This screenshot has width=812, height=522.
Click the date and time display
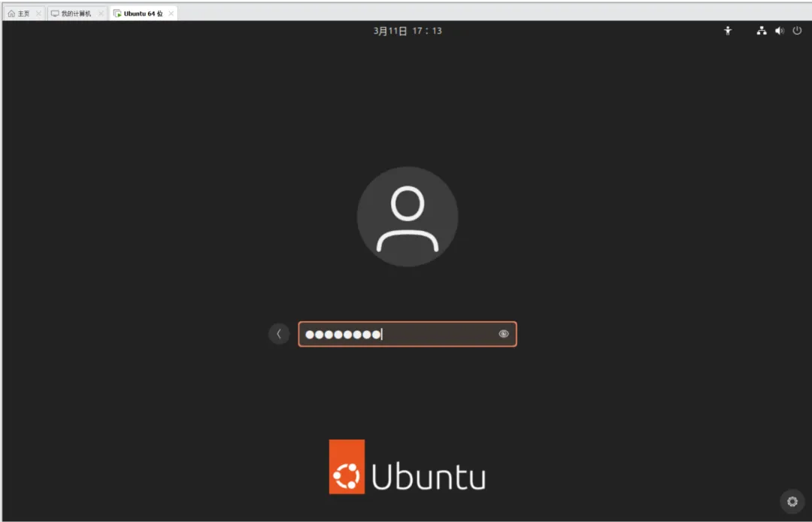tap(408, 31)
